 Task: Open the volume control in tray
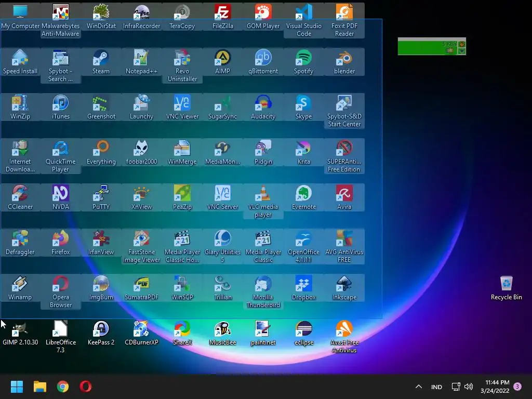(469, 387)
